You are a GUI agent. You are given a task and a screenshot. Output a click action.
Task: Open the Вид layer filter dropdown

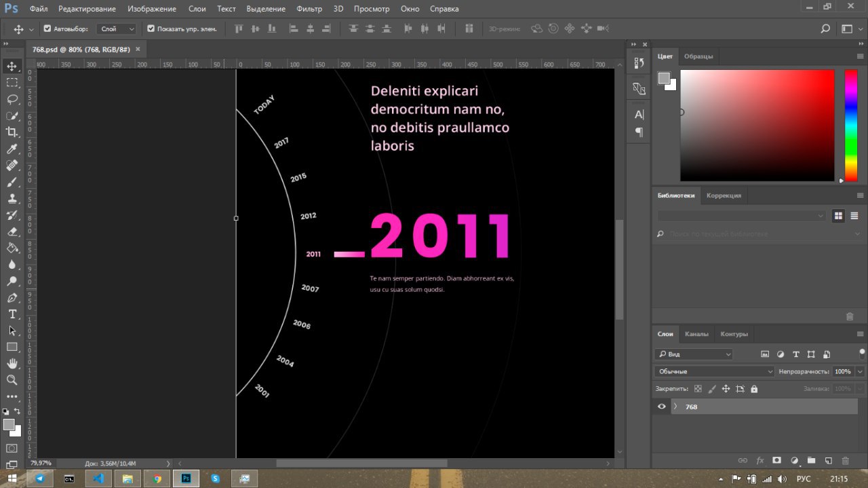(x=694, y=354)
